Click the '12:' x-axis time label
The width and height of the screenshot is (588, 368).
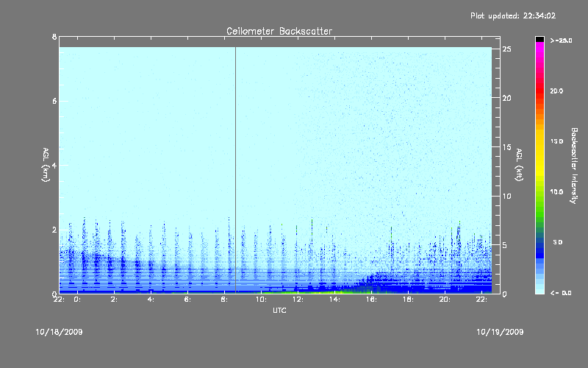pyautogui.click(x=298, y=300)
